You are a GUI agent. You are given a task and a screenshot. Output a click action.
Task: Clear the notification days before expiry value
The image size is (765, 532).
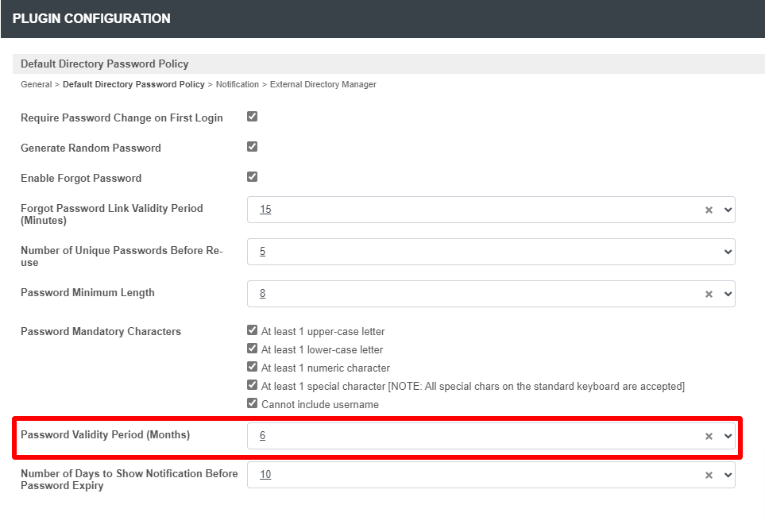click(709, 476)
